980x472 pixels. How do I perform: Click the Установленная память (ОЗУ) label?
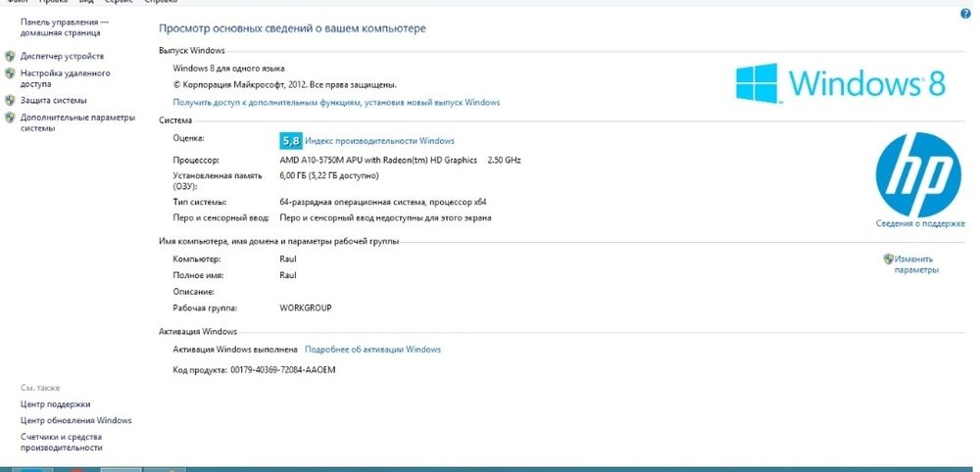click(218, 181)
